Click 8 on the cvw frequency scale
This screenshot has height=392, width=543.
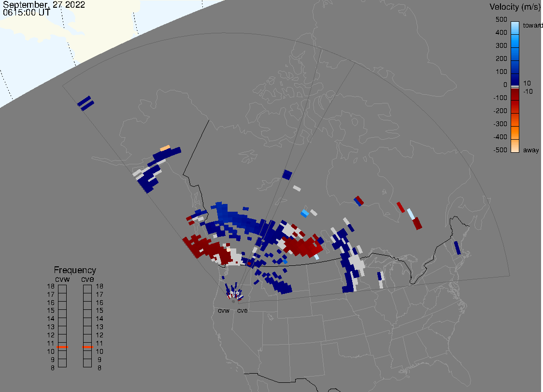coord(53,368)
